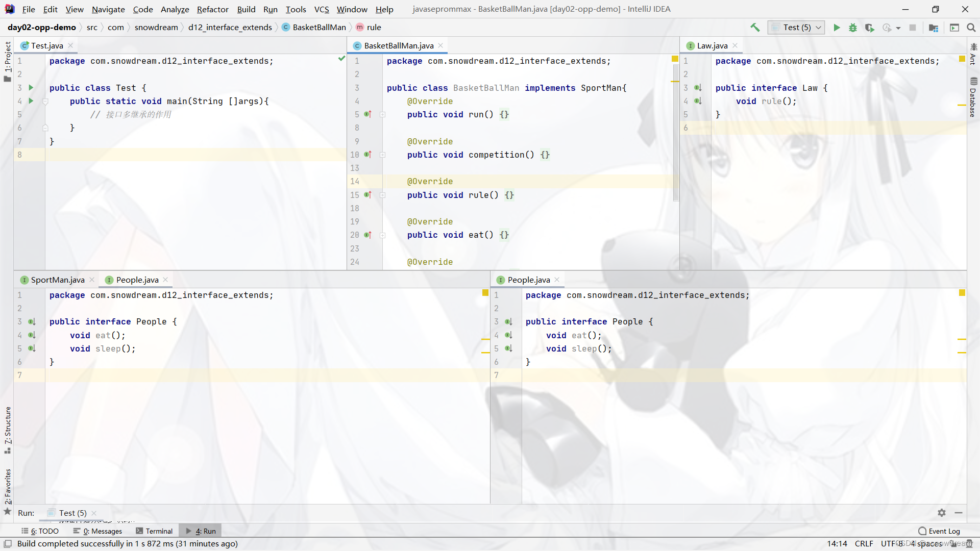Show rule() implementations in the Law.java gutter
This screenshot has height=551, width=980.
698,101
